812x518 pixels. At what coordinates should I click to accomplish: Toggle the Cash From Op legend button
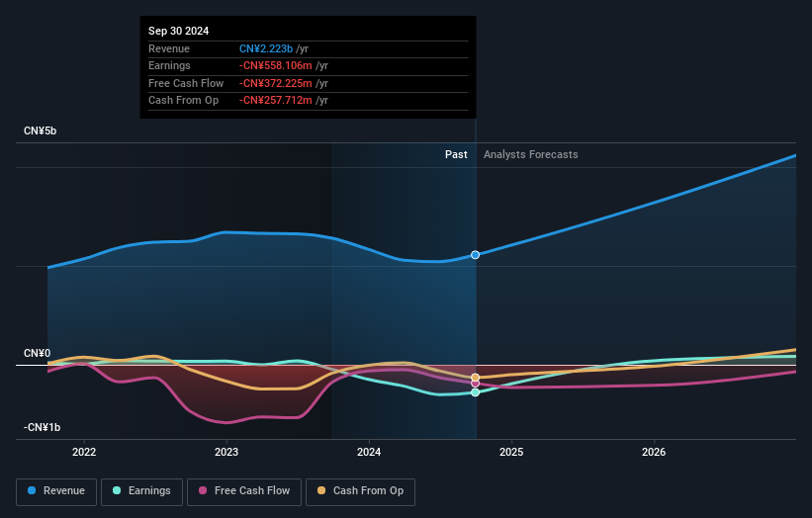coord(360,491)
